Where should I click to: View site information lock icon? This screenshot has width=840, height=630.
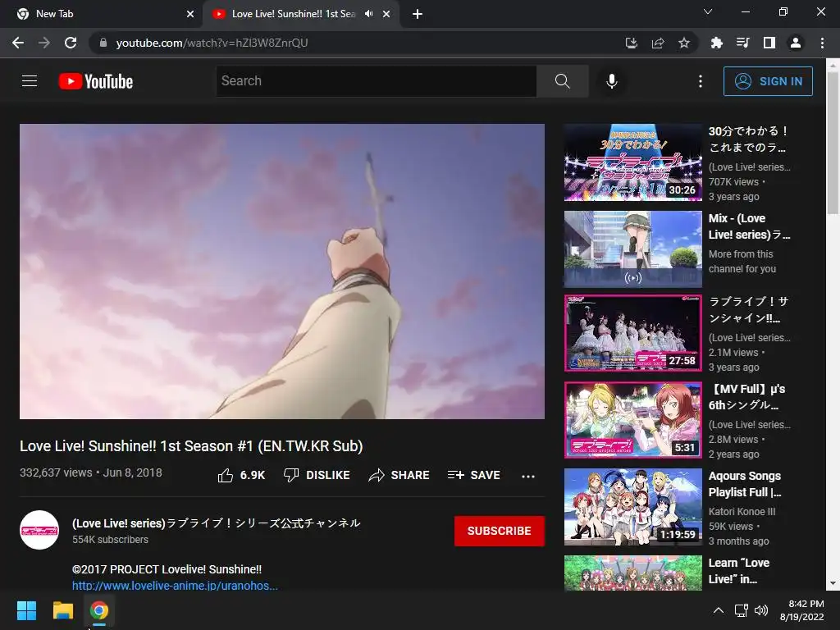point(103,43)
